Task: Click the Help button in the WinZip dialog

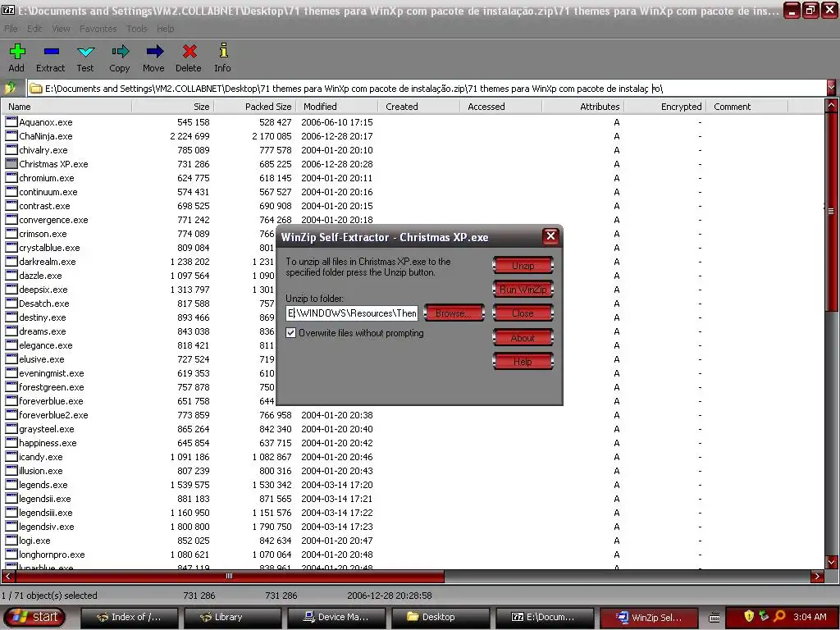Action: pos(523,362)
